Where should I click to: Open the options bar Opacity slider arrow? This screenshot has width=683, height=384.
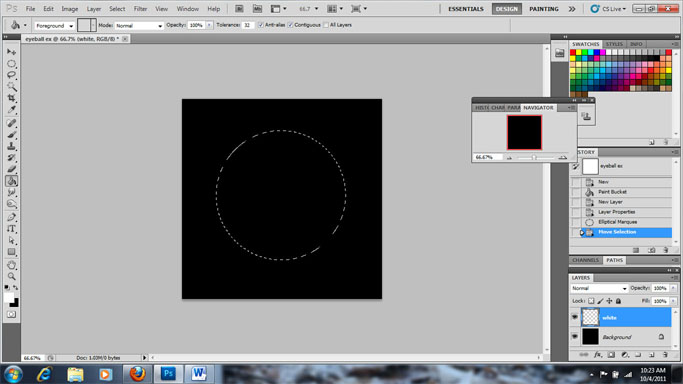[209, 25]
